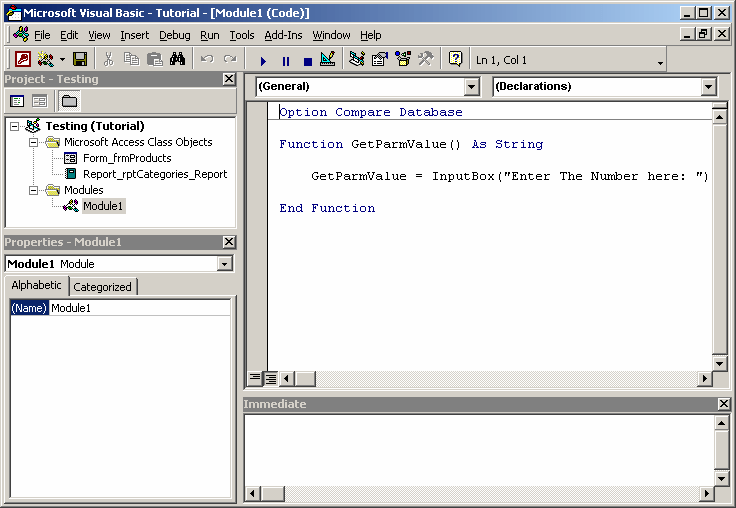Open the Run menu

(x=210, y=35)
